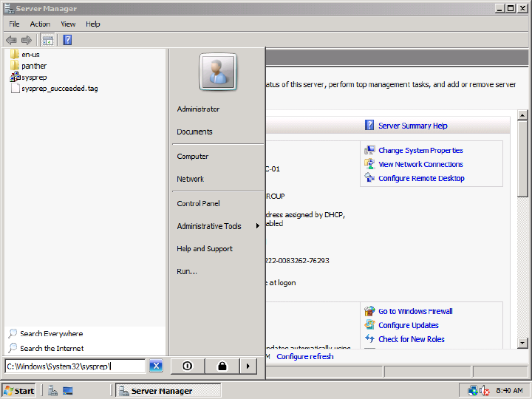Click Search the Internet label
The image size is (532, 399).
click(x=52, y=348)
